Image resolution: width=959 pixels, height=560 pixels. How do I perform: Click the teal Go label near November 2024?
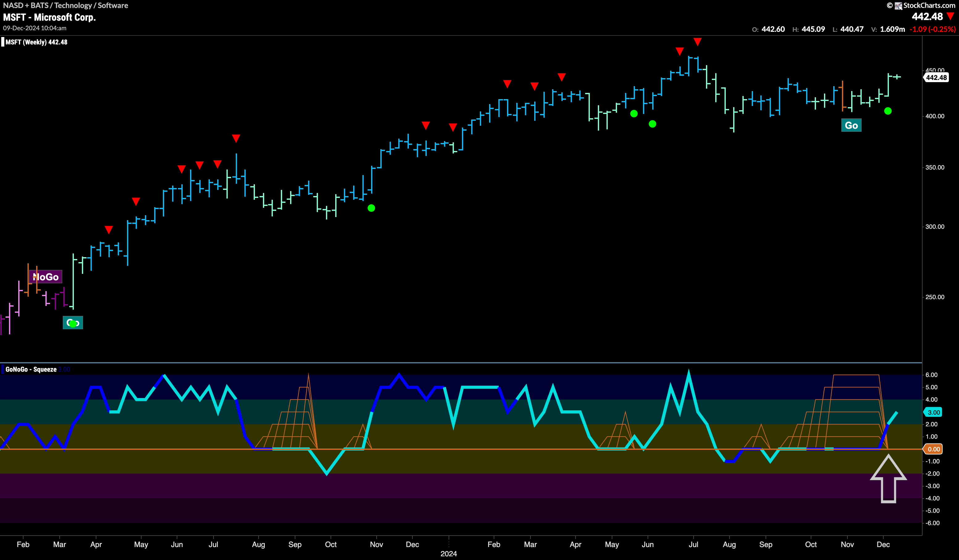click(x=851, y=125)
